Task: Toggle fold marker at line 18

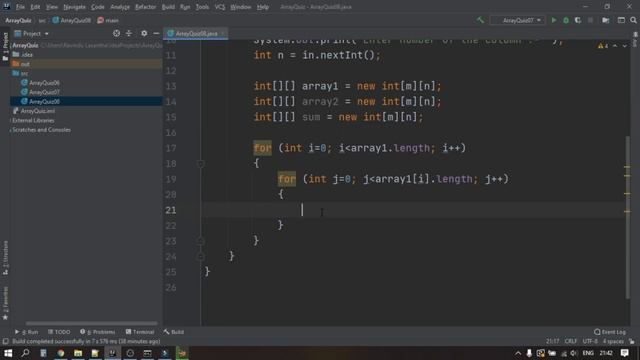Action: (200, 164)
